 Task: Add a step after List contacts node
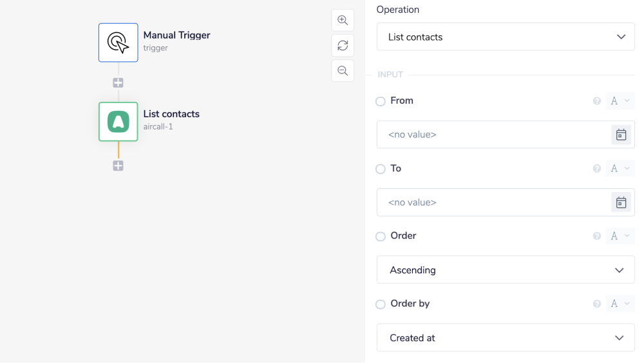[118, 166]
